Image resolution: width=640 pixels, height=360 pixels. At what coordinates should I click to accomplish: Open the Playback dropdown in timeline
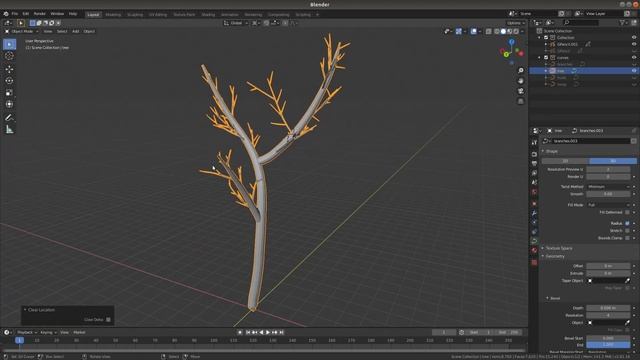(27, 333)
